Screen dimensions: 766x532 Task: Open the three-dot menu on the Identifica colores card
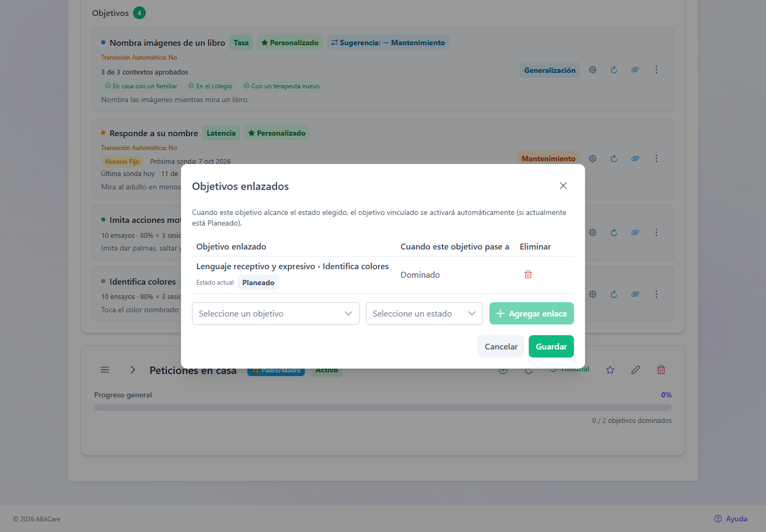click(656, 294)
